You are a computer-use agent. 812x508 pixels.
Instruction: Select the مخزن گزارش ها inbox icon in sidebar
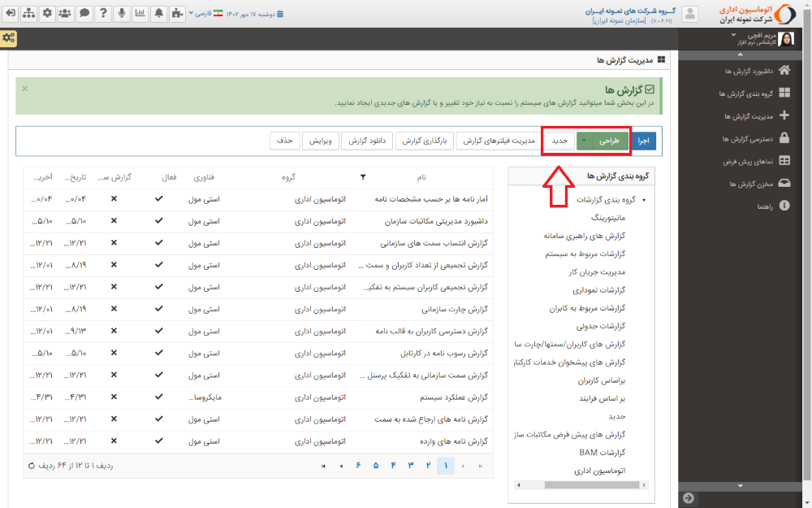[784, 184]
